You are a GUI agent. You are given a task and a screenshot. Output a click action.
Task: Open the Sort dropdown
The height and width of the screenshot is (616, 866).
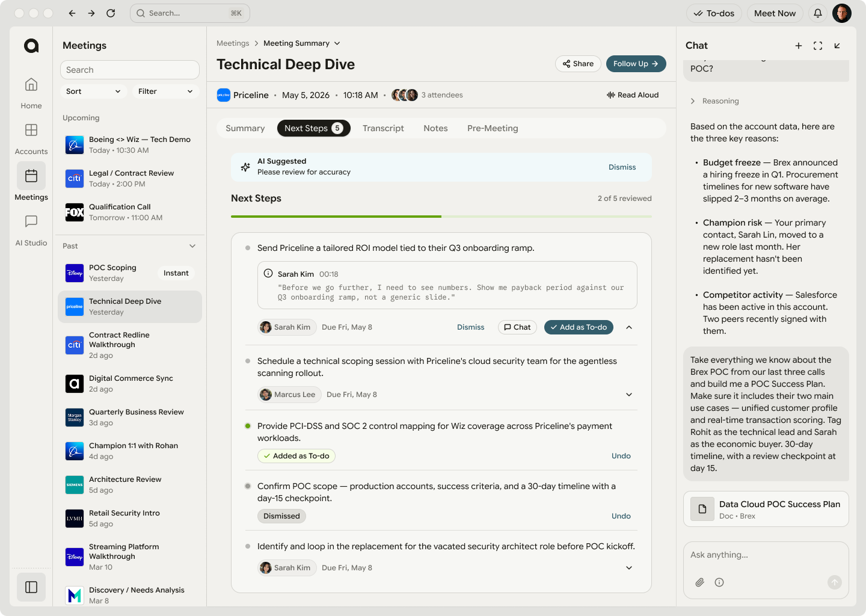click(93, 91)
